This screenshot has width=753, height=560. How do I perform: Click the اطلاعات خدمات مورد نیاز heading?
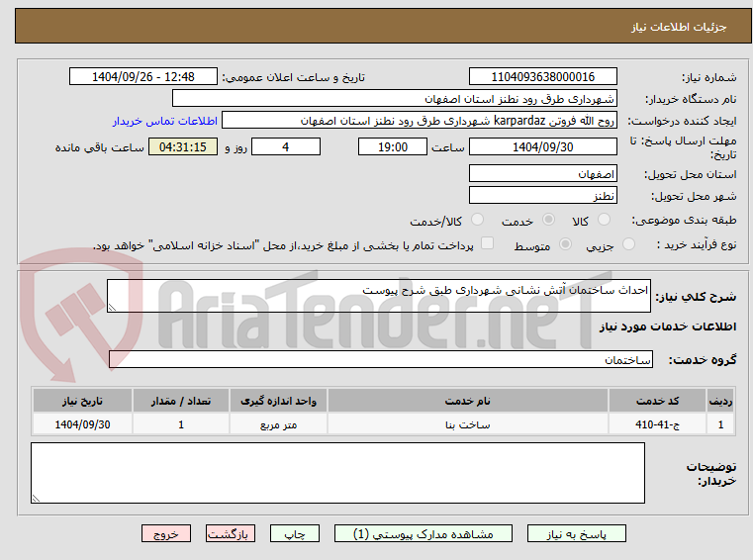(668, 327)
